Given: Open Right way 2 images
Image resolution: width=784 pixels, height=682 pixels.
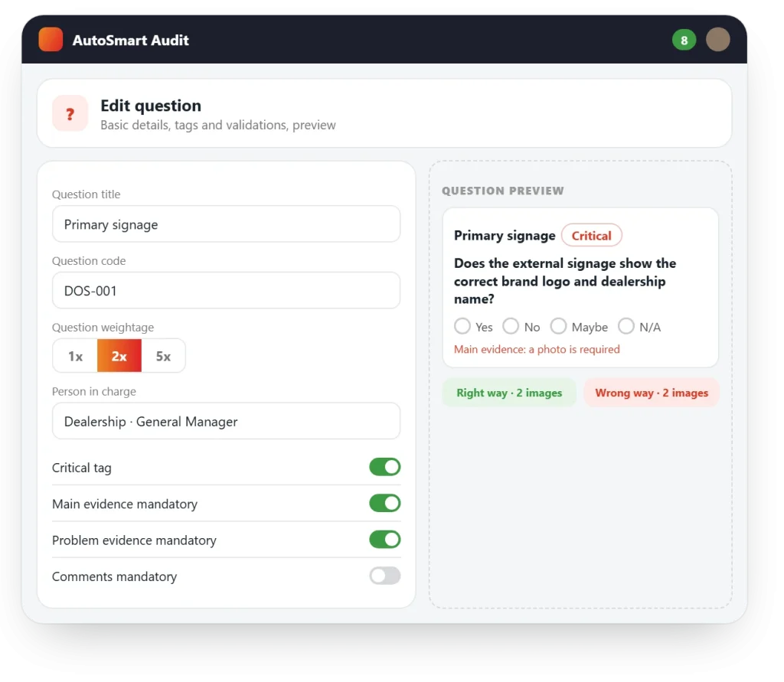Looking at the screenshot, I should click(509, 393).
